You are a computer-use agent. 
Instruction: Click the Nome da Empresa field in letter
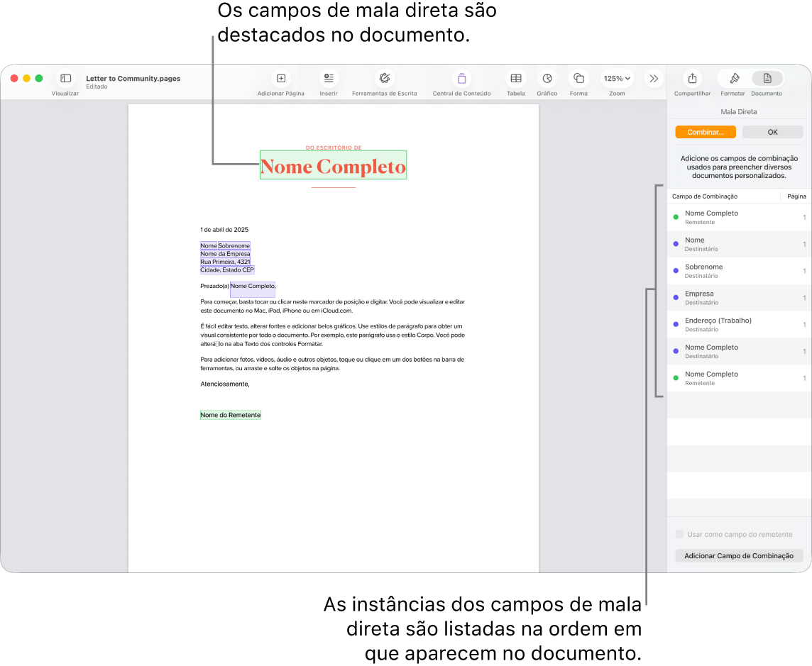click(225, 254)
